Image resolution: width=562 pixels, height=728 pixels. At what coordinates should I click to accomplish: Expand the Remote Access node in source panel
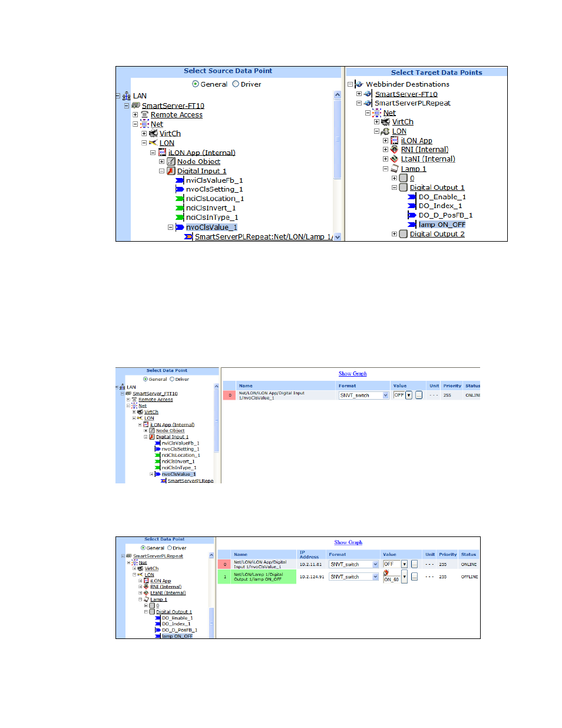pos(135,115)
